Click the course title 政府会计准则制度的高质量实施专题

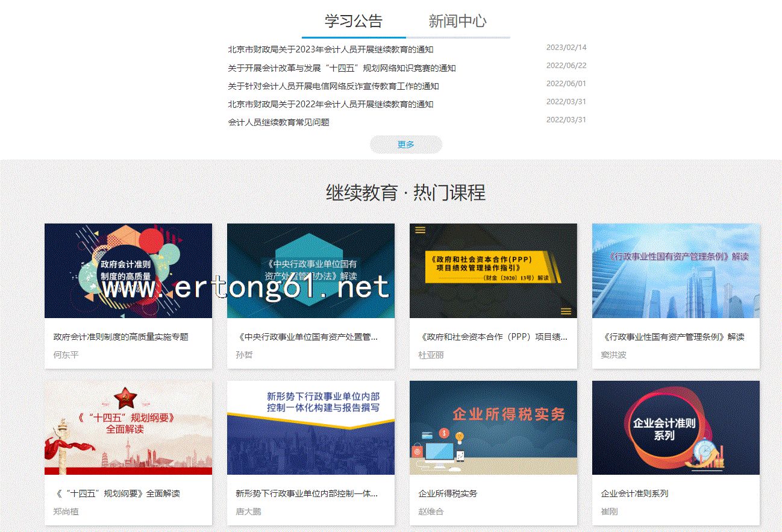120,337
